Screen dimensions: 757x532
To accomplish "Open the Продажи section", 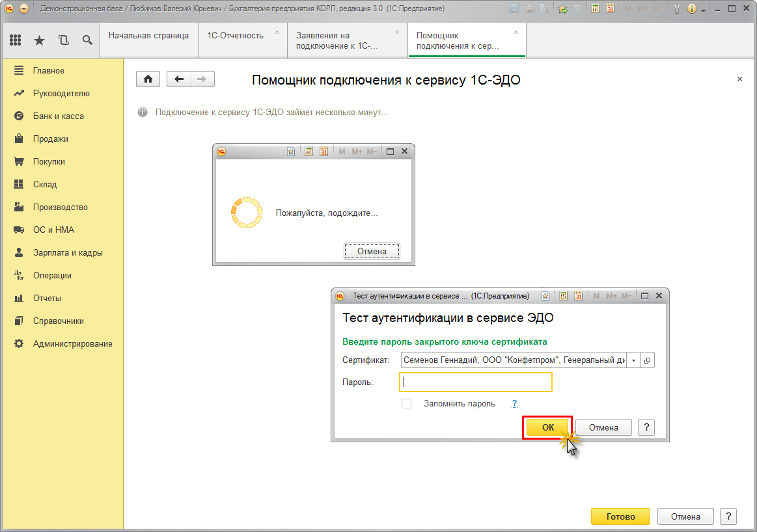I will pos(62,139).
